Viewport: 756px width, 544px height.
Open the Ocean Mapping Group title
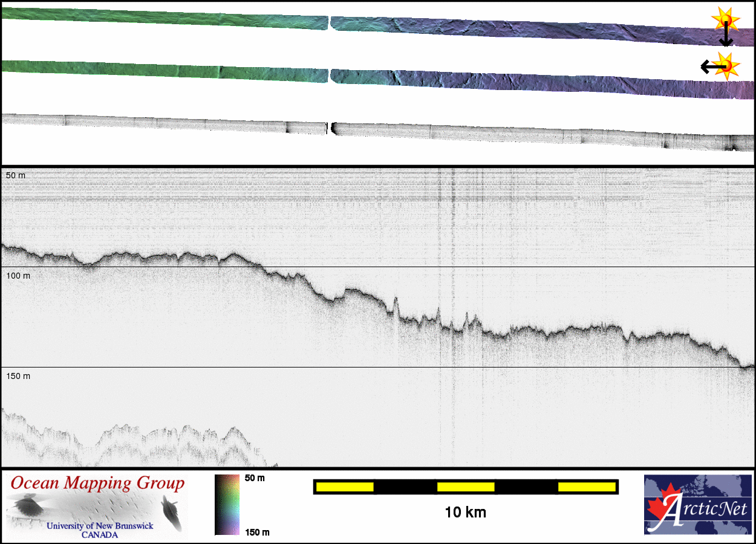pos(97,483)
